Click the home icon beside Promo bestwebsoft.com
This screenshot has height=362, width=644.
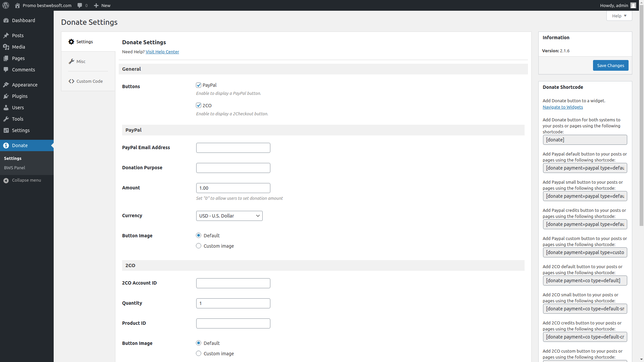click(17, 5)
